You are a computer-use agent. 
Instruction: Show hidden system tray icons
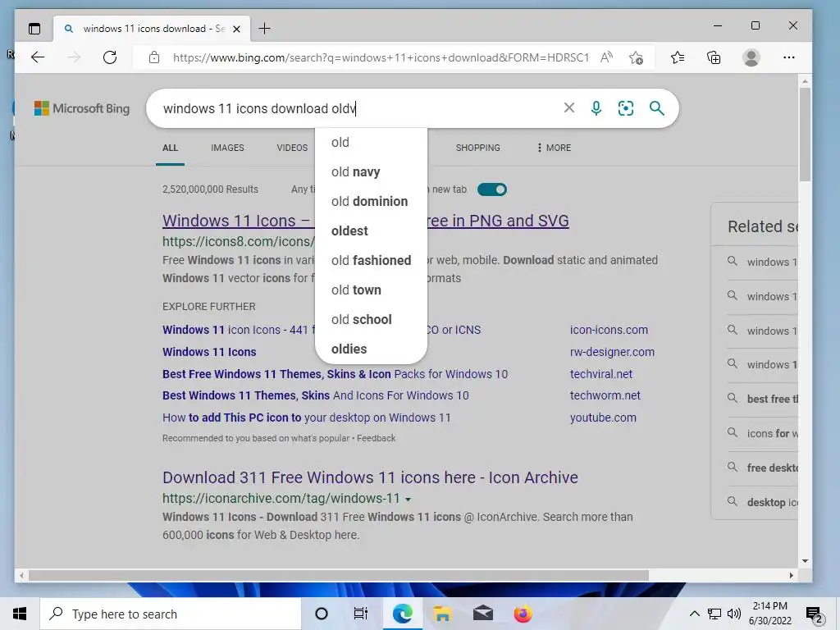coord(694,614)
